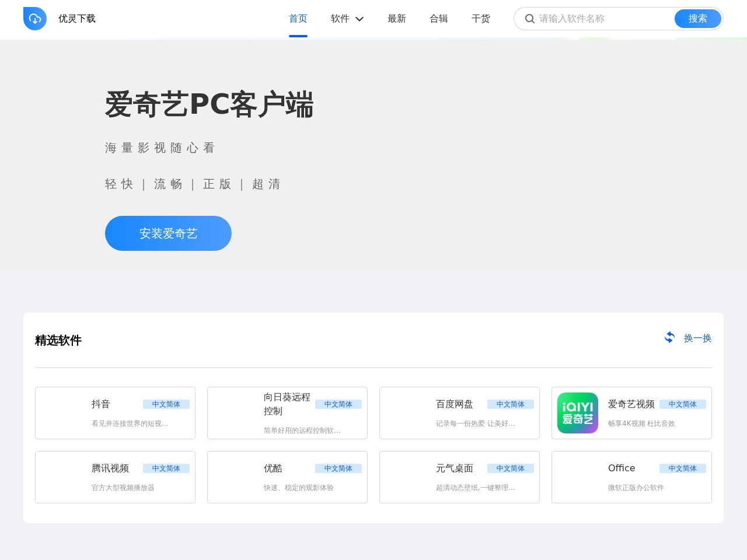Open the 最新 menu item
747x560 pixels.
396,19
